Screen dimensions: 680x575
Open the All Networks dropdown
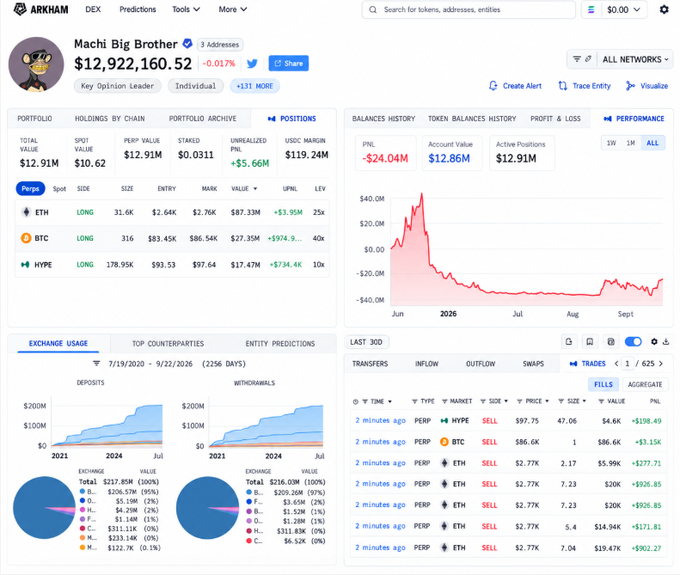point(635,59)
